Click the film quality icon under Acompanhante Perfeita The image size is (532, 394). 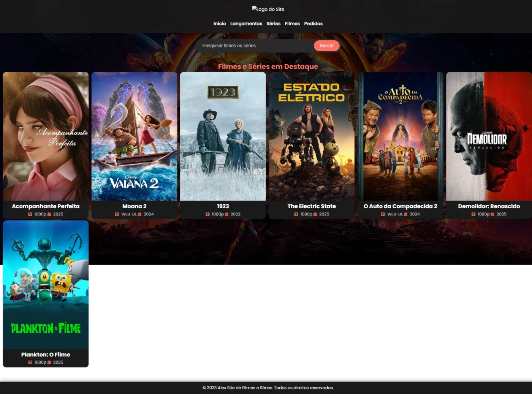click(30, 214)
